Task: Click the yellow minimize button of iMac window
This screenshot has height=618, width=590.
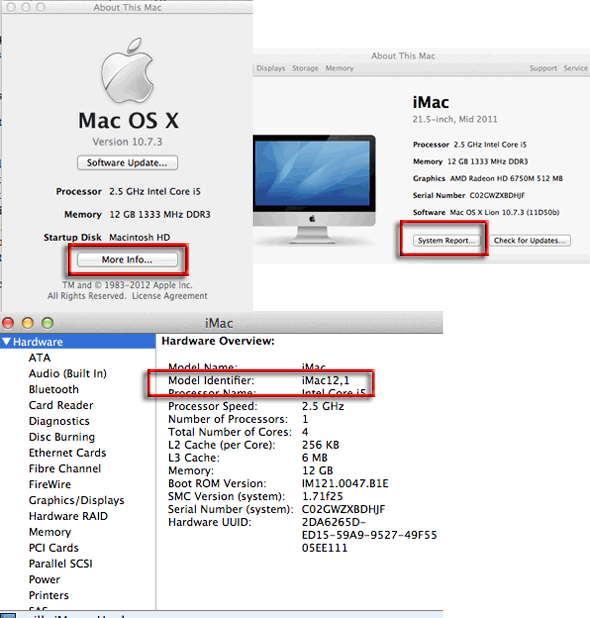Action: pos(28,323)
